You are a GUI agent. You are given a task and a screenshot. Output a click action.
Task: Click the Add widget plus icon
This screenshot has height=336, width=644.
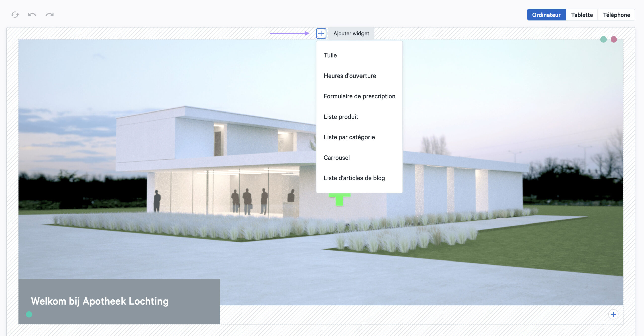321,33
